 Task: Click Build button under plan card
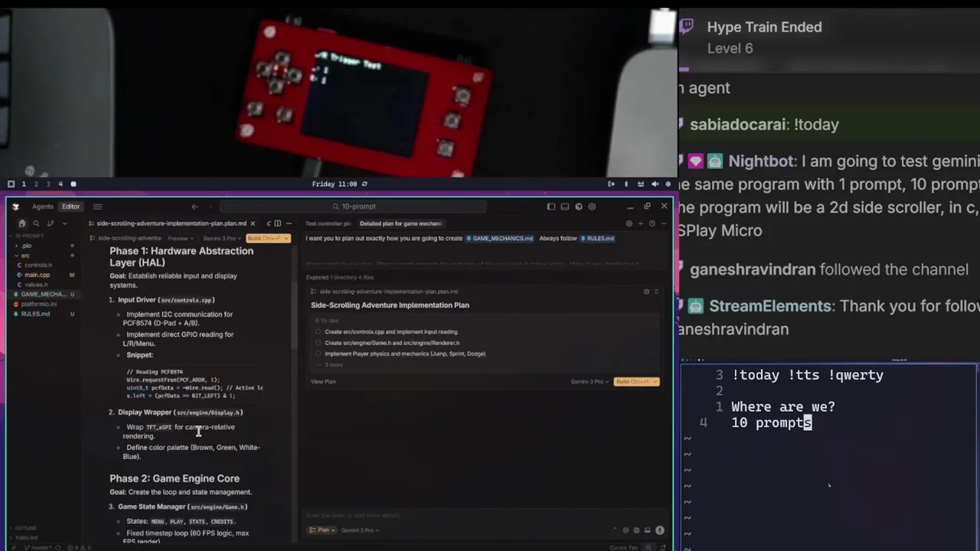[x=636, y=382]
